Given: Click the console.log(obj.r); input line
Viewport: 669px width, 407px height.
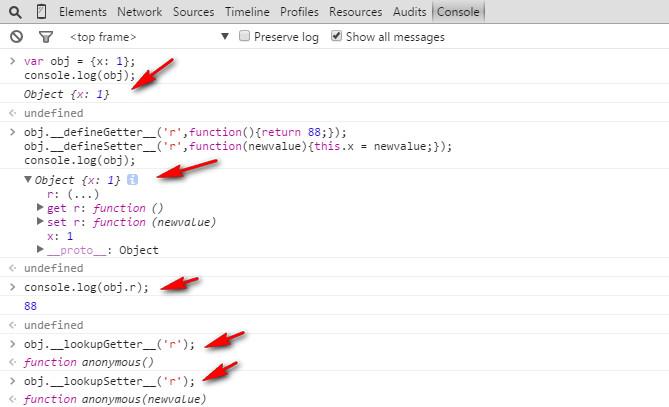Looking at the screenshot, I should click(86, 287).
